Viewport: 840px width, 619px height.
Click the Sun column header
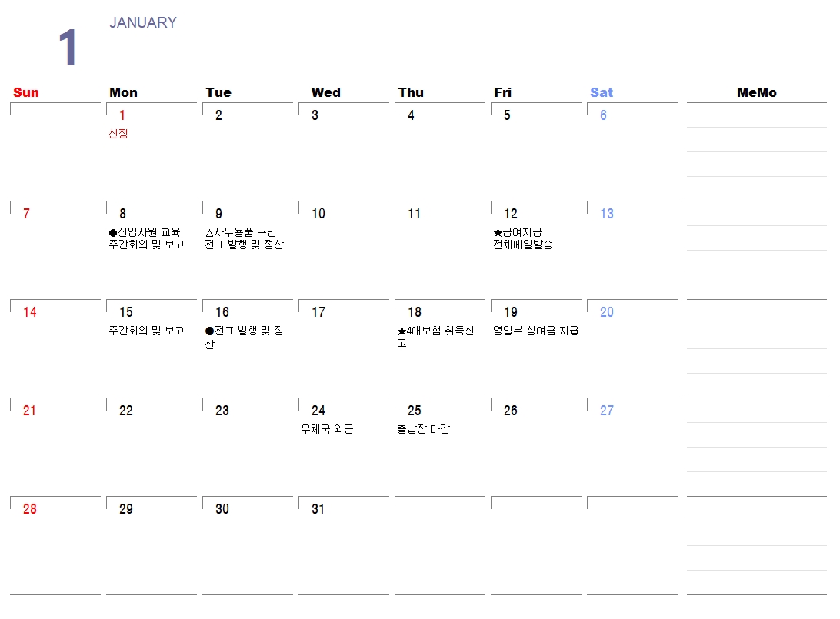point(26,92)
